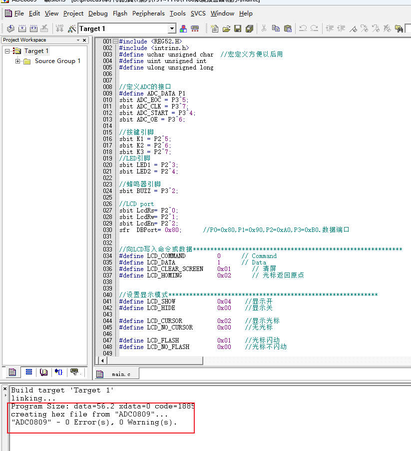
Task: Click the Paste clipboard icon
Action: [x=288, y=29]
